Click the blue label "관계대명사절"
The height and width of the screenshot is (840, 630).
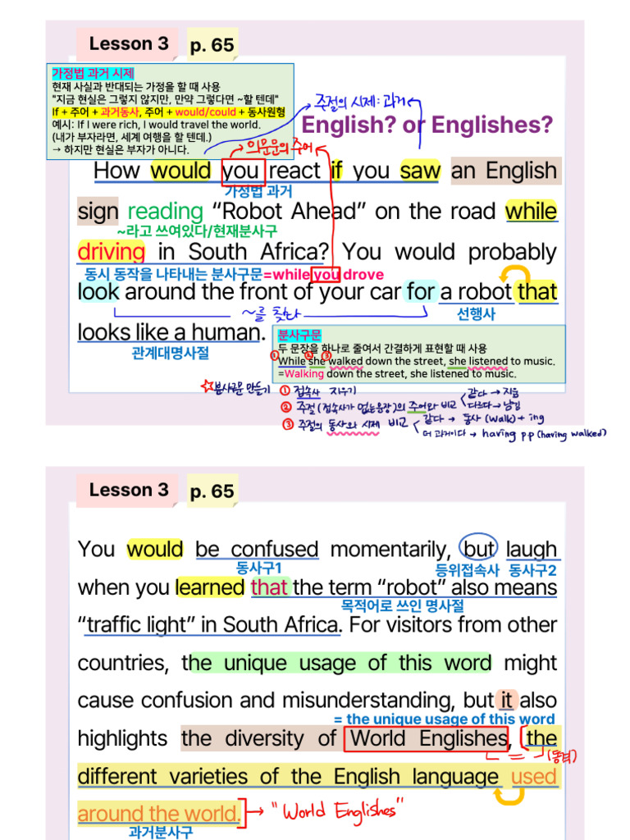[x=171, y=353]
